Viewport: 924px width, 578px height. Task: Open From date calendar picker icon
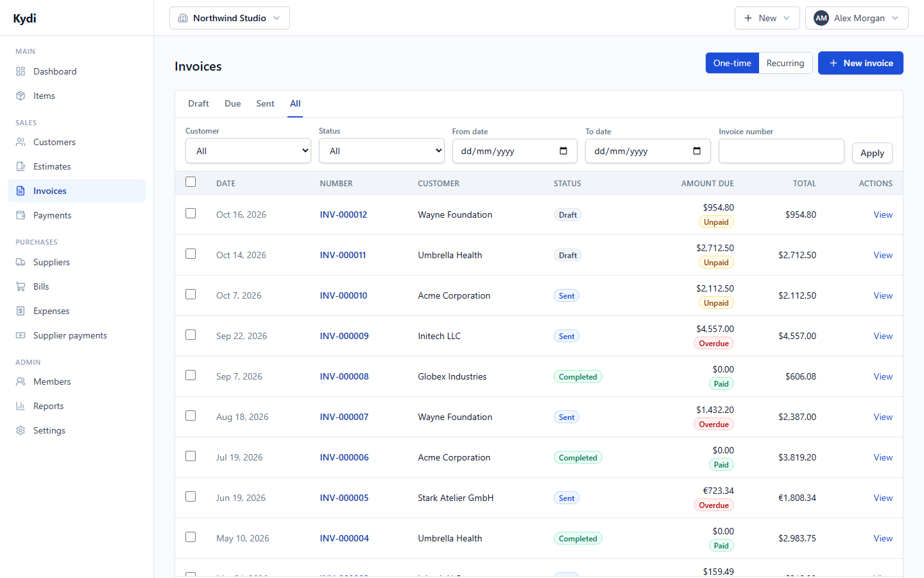point(563,151)
